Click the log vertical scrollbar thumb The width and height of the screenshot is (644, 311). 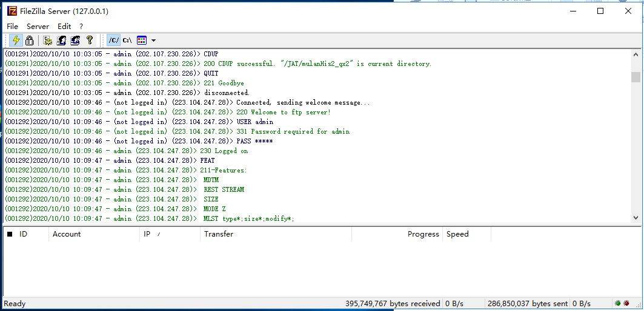pyautogui.click(x=636, y=77)
